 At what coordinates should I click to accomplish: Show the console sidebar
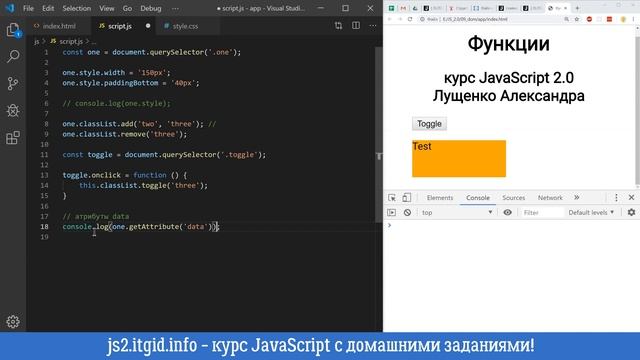(x=391, y=212)
